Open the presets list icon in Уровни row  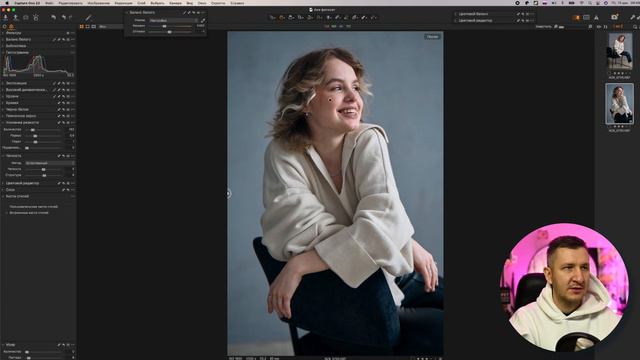(68, 96)
